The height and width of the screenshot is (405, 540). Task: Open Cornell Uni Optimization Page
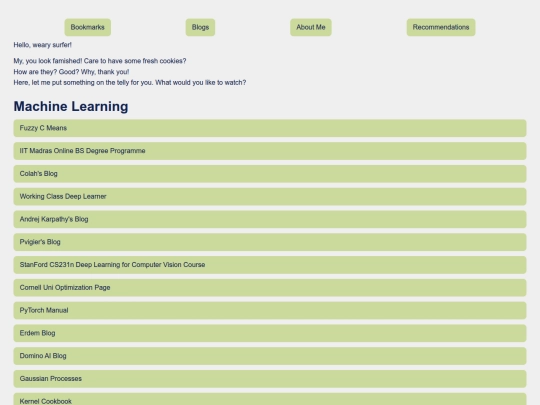tap(270, 288)
